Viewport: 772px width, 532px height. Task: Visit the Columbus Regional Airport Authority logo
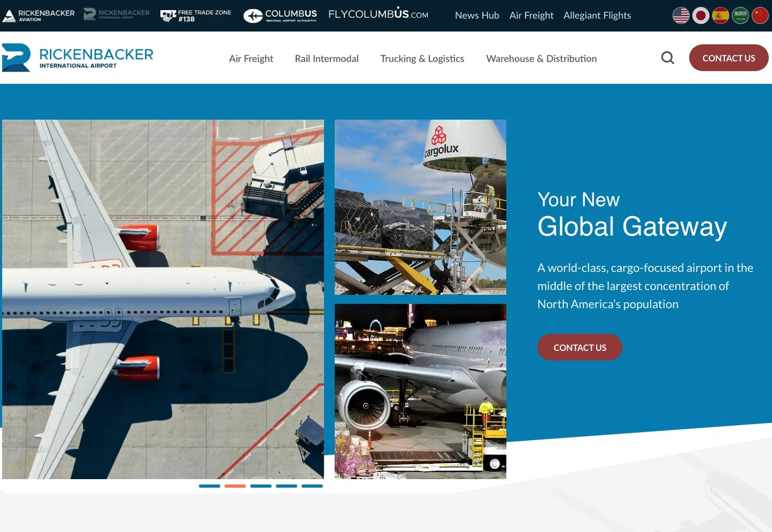(280, 15)
